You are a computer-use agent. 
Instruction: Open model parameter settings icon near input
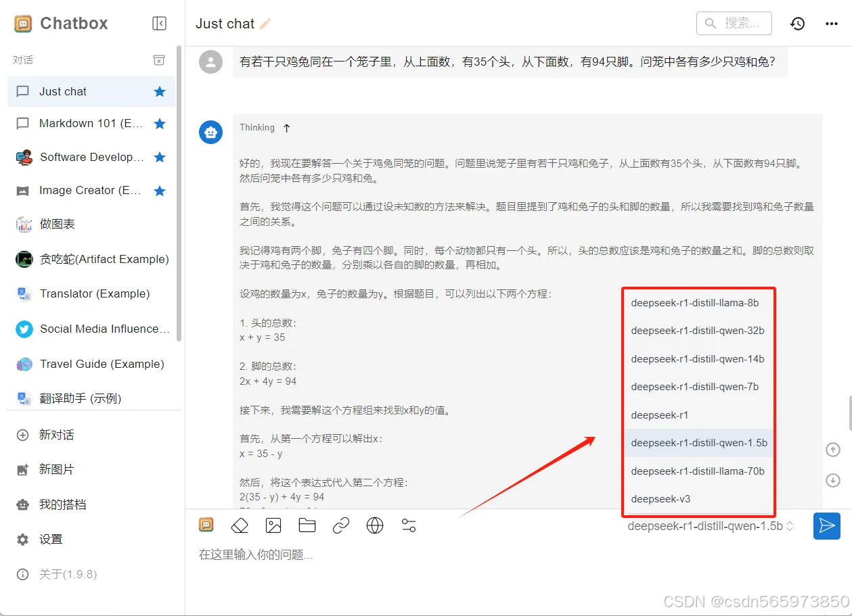(409, 525)
